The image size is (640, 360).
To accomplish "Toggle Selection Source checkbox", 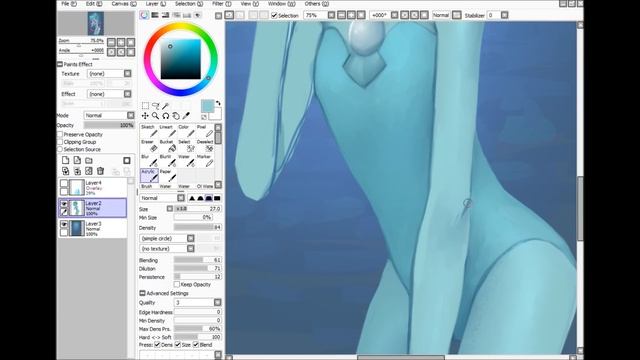I will [x=60, y=149].
